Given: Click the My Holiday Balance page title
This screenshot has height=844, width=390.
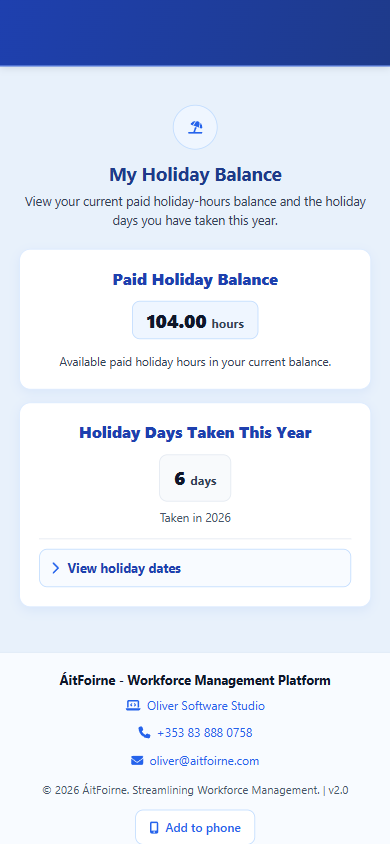Looking at the screenshot, I should tap(195, 175).
